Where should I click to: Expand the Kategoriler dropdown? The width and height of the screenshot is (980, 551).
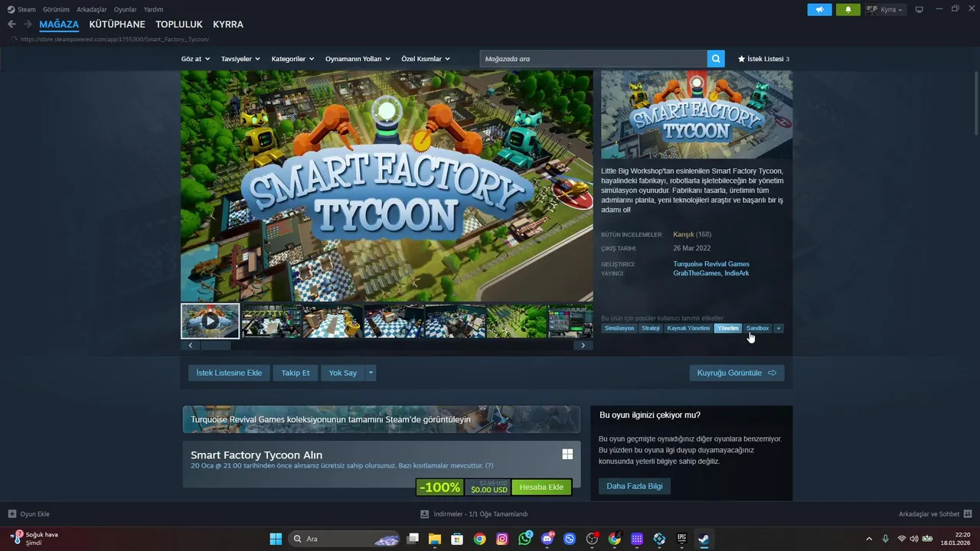[292, 59]
